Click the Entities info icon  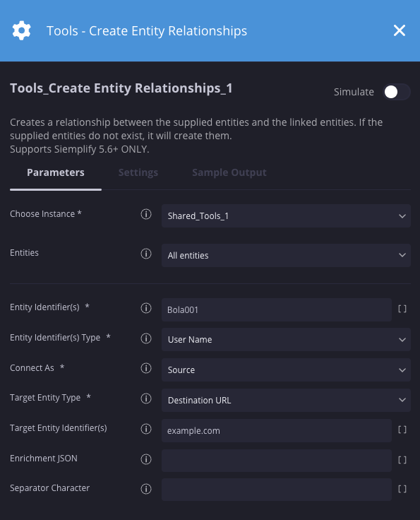point(146,254)
